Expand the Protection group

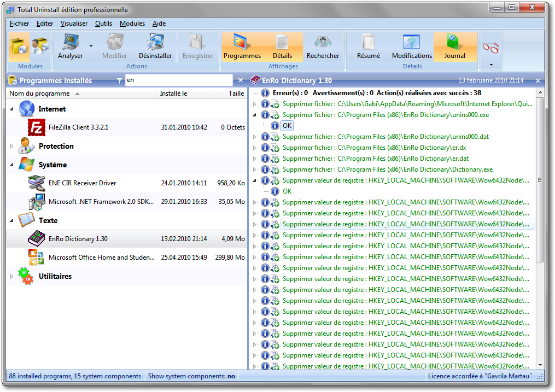tap(11, 146)
